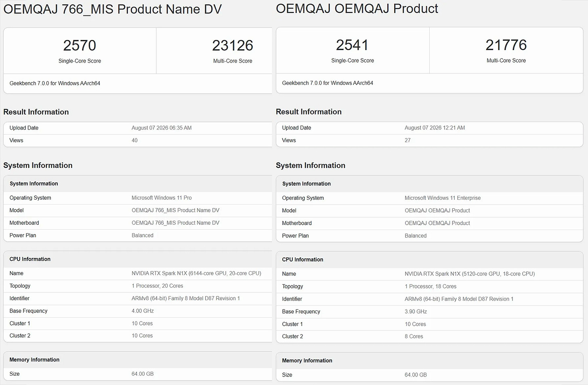Viewport: 588px width, 385px height.
Task: Select Microsoft Windows 11 Pro operating system value
Action: click(x=162, y=198)
